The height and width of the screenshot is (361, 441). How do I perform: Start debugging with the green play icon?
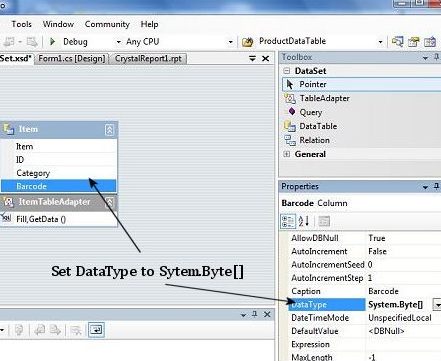52,42
